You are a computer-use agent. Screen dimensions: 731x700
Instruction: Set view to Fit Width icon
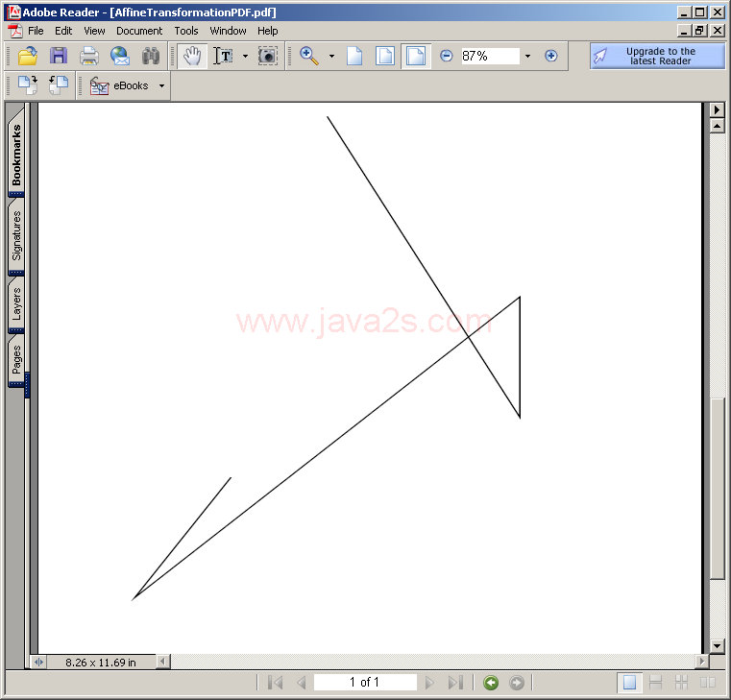pyautogui.click(x=415, y=56)
